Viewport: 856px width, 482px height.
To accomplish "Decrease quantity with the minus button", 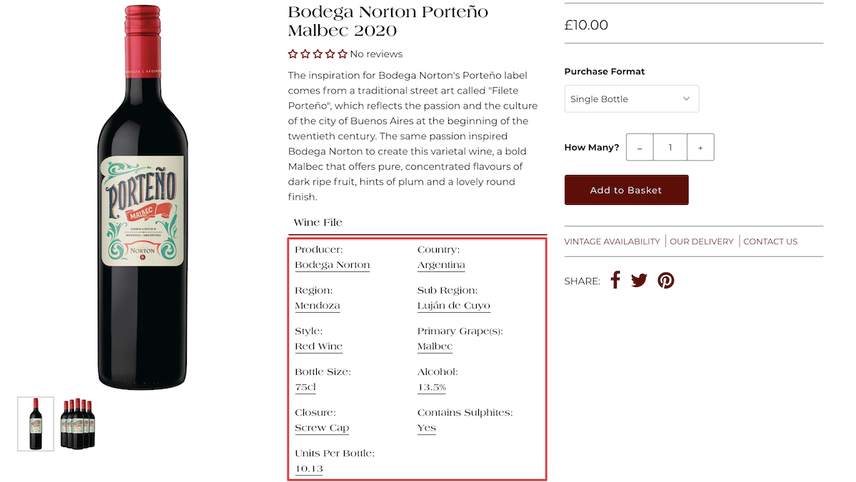I will tap(639, 147).
